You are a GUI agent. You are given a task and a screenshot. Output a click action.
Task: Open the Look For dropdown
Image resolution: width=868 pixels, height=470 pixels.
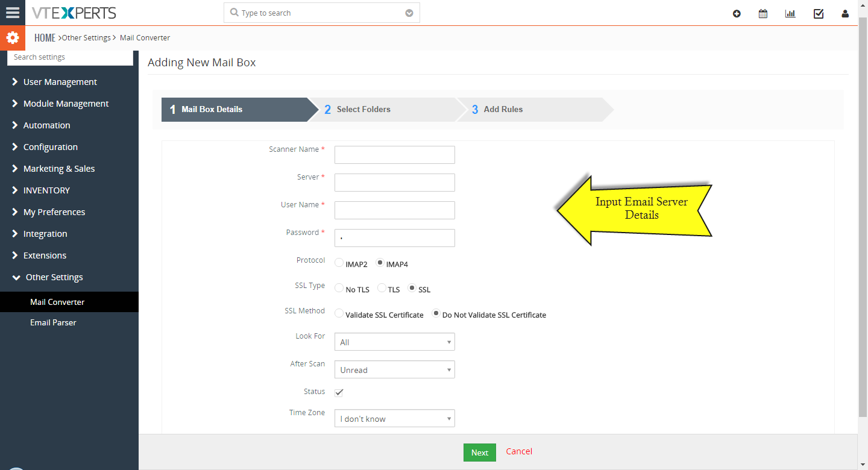coord(395,342)
